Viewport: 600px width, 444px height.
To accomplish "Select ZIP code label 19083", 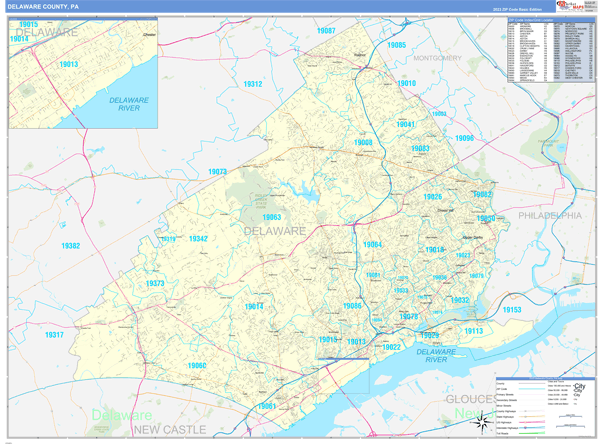I will coord(420,148).
